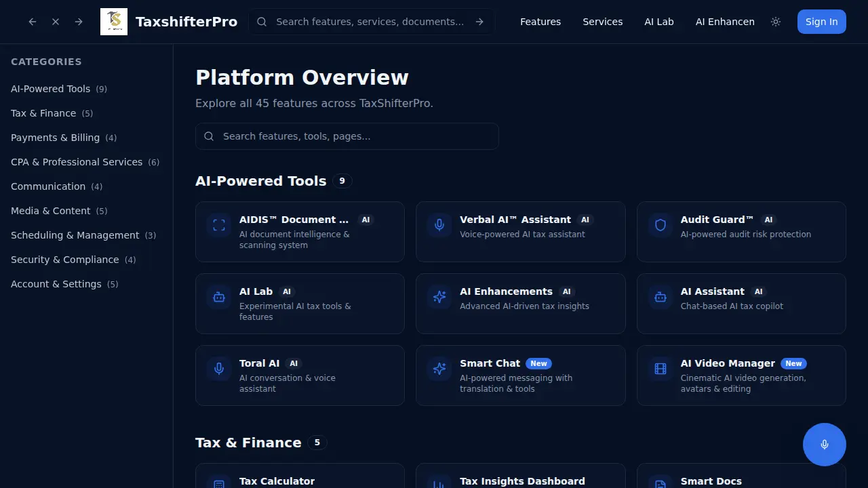Open the Services menu in header
868x488 pixels.
603,22
